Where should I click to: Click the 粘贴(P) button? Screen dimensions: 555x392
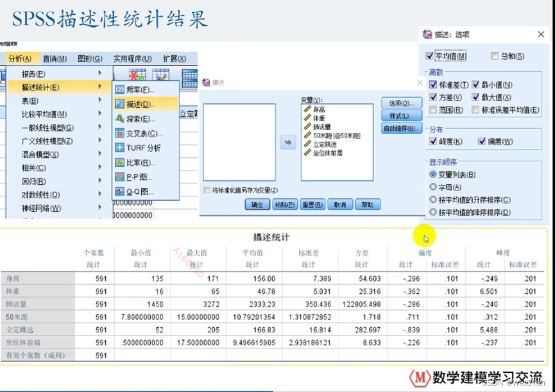(x=285, y=205)
